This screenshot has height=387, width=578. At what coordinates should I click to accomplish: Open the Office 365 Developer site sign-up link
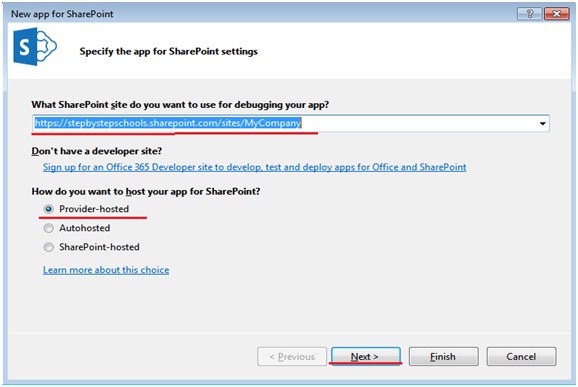(x=254, y=167)
